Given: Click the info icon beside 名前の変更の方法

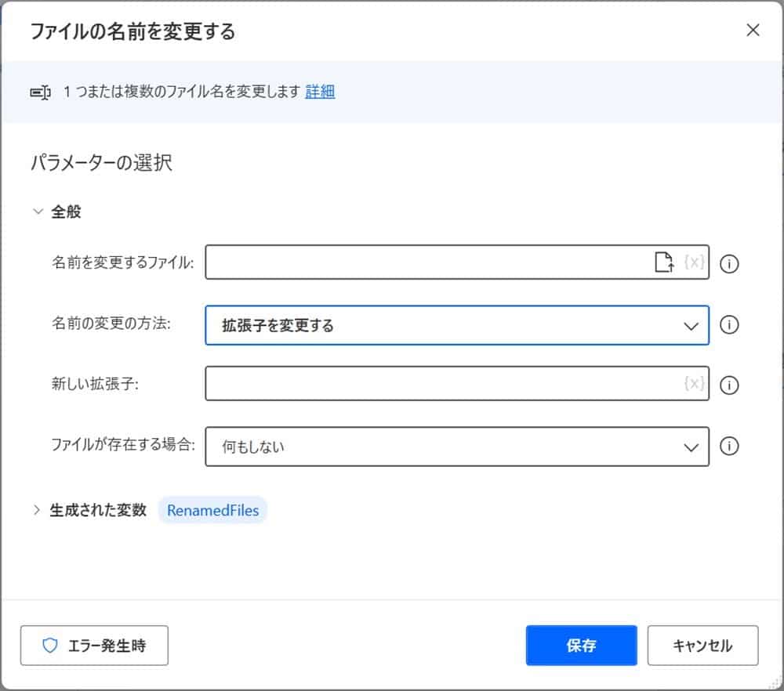Looking at the screenshot, I should 729,326.
